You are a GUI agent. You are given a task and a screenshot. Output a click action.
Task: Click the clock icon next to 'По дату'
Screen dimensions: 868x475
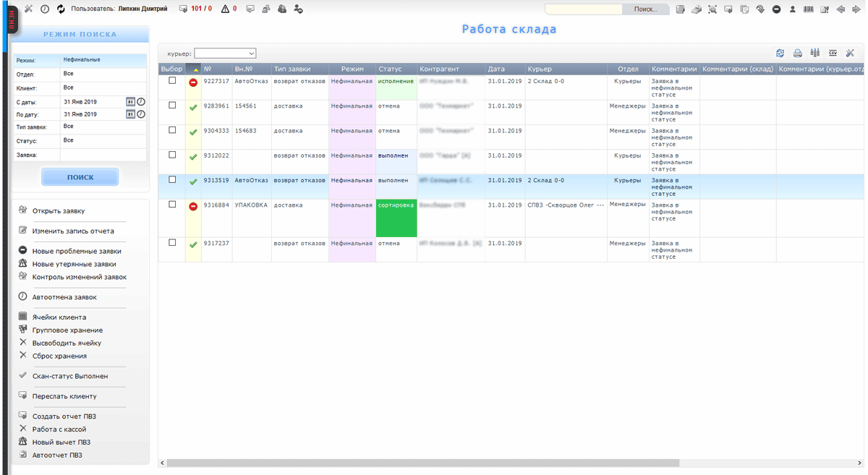click(x=141, y=114)
